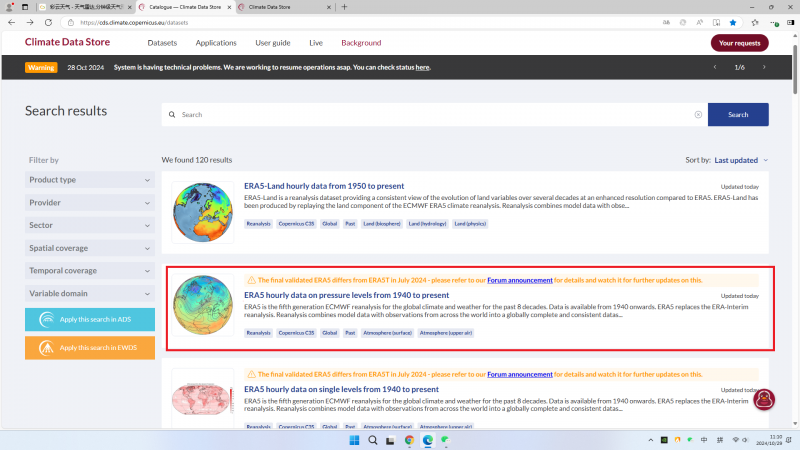The height and width of the screenshot is (450, 800).
Task: Click the chatbot assistant icon
Action: (765, 400)
